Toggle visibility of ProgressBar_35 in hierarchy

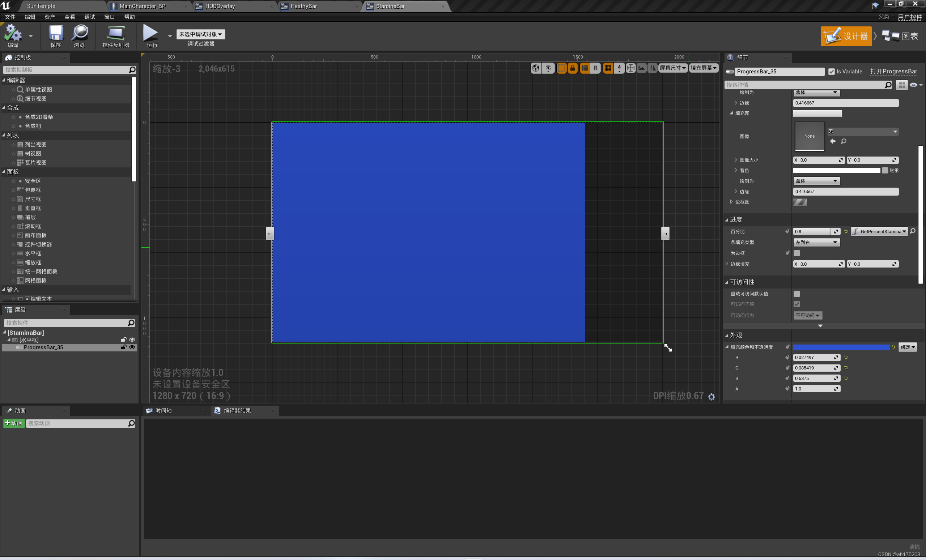(132, 347)
